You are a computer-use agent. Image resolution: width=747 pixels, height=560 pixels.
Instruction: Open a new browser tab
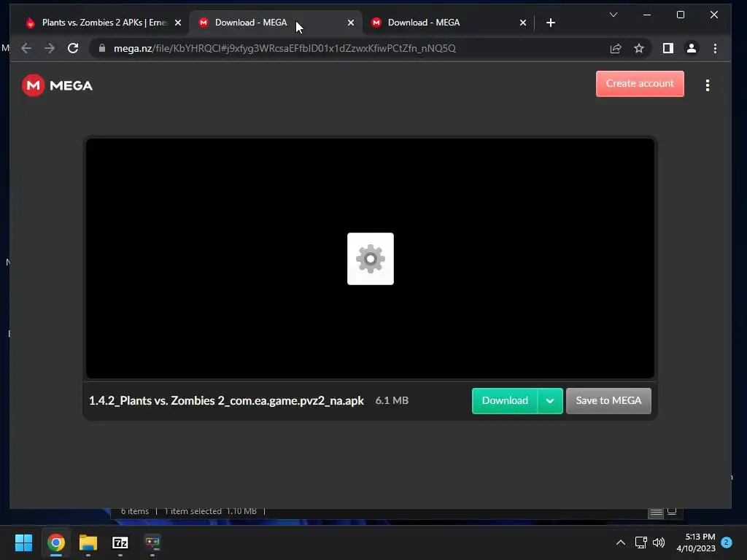550,23
